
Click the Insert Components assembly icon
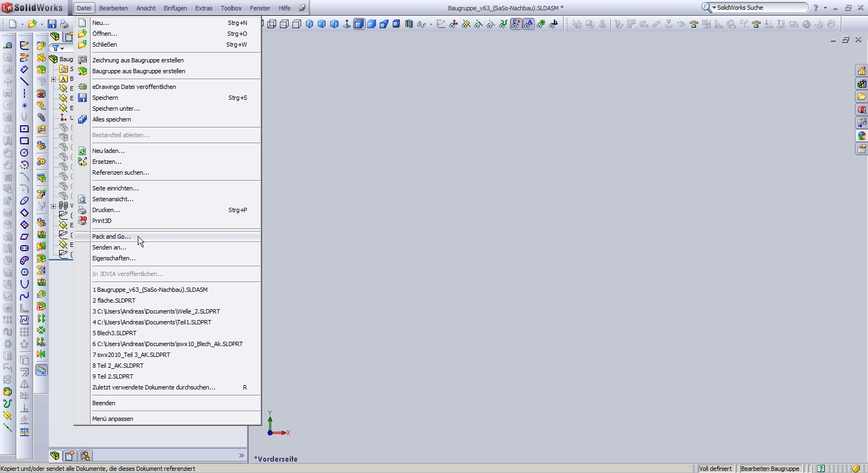coord(41,46)
